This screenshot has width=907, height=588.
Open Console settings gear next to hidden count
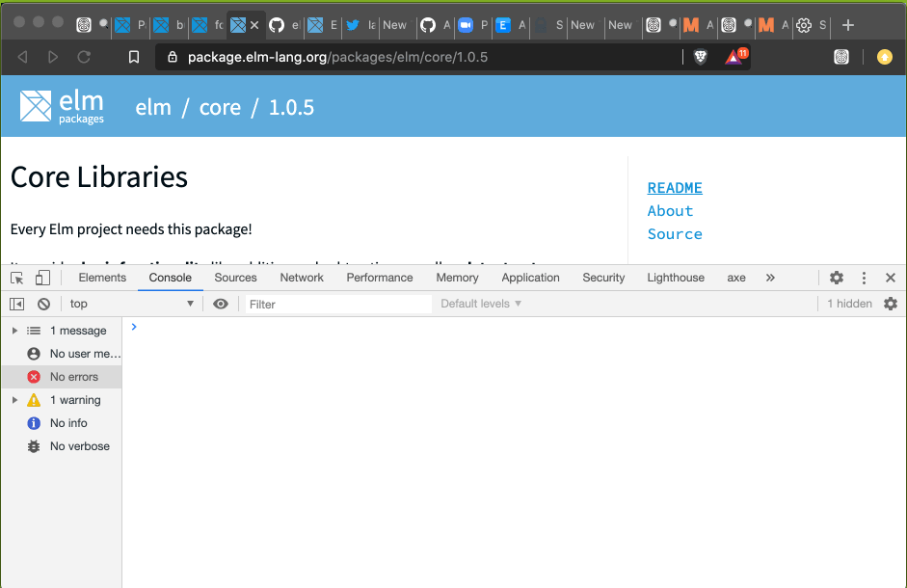tap(891, 304)
